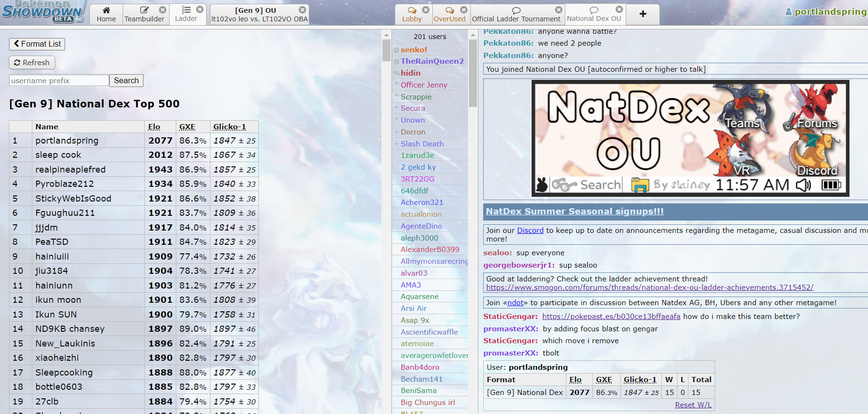Select user AlexanderB0399 in list
The height and width of the screenshot is (414, 868).
tap(430, 249)
